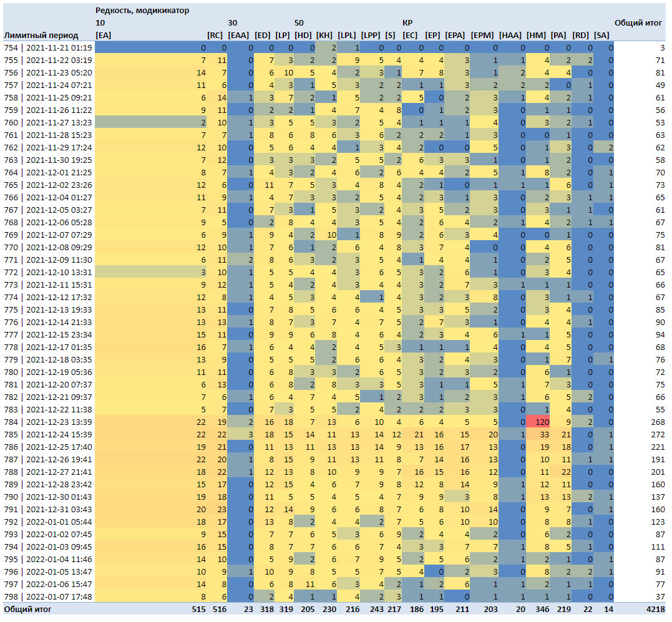
Task: Click the row total 221
Action: [x=658, y=447]
